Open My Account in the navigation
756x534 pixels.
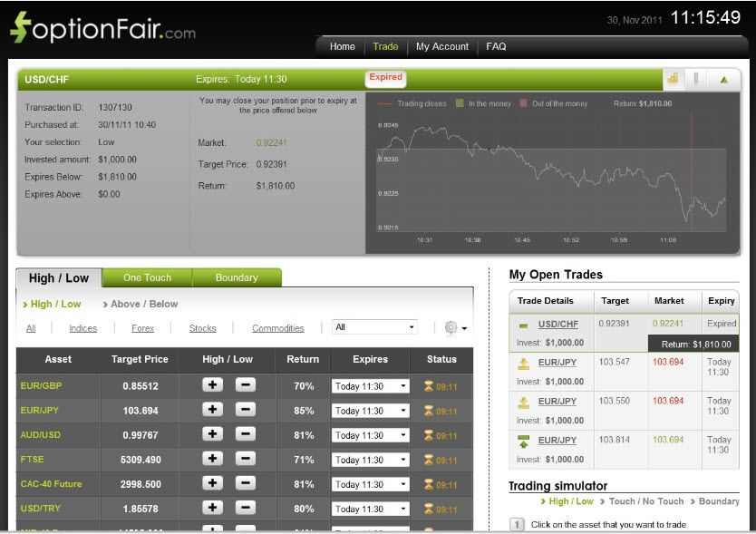[442, 46]
